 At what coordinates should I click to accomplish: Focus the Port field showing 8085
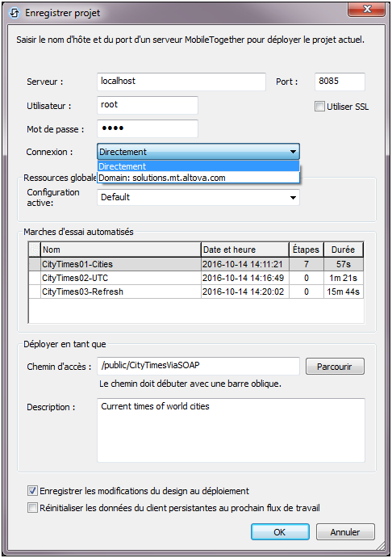tap(340, 82)
